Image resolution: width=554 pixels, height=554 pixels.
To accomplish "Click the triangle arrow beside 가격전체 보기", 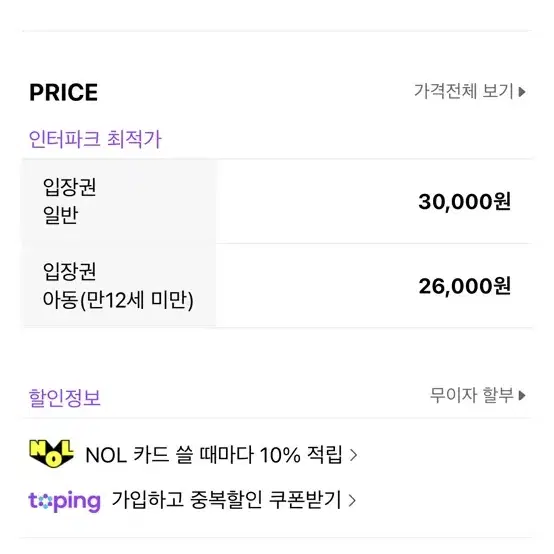I will pos(522,92).
